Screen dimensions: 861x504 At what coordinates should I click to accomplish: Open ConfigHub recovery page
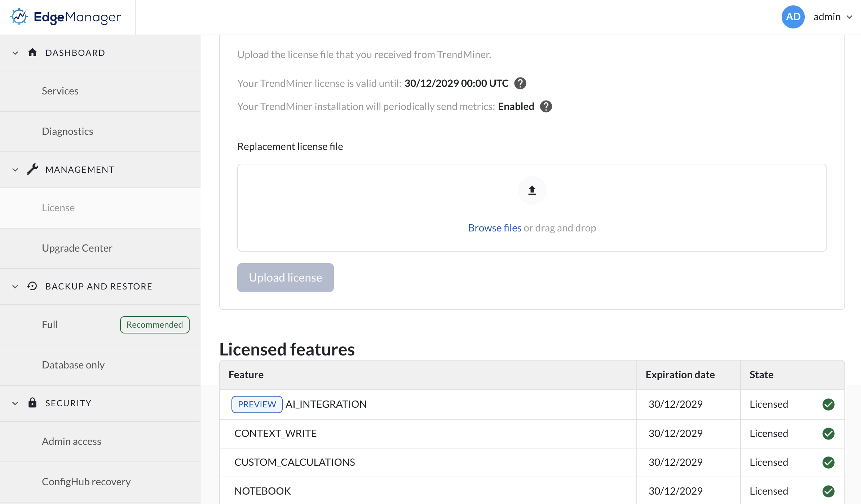coord(100,482)
